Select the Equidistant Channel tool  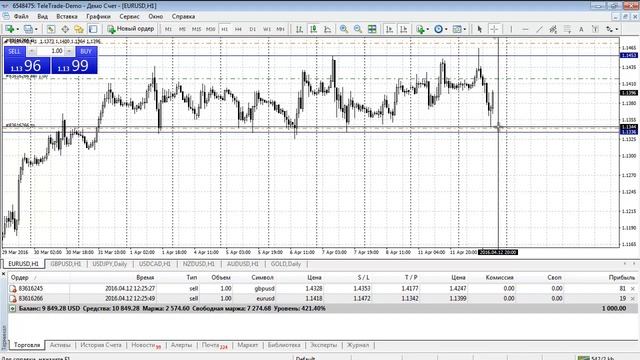(x=553, y=29)
